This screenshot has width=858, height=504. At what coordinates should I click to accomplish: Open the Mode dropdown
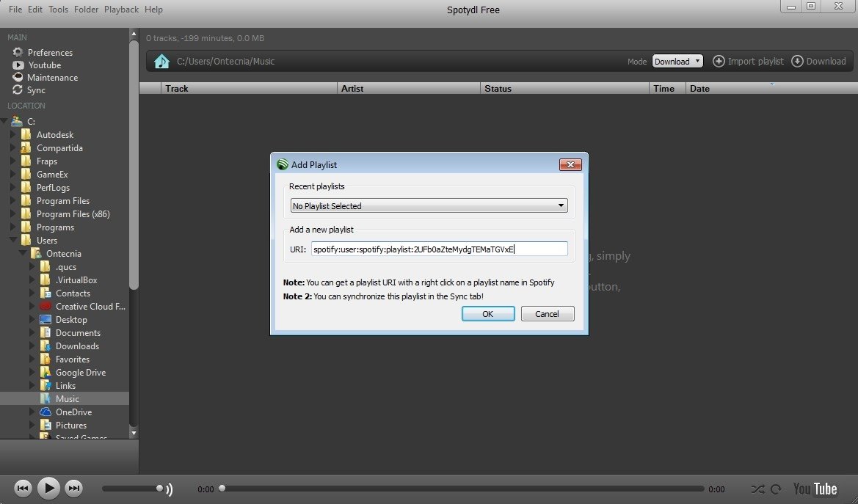point(677,62)
